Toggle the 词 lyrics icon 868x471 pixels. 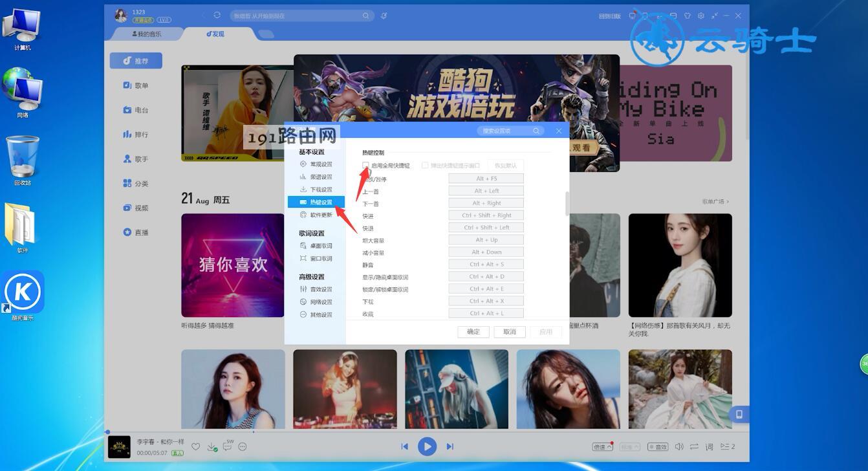[710, 446]
